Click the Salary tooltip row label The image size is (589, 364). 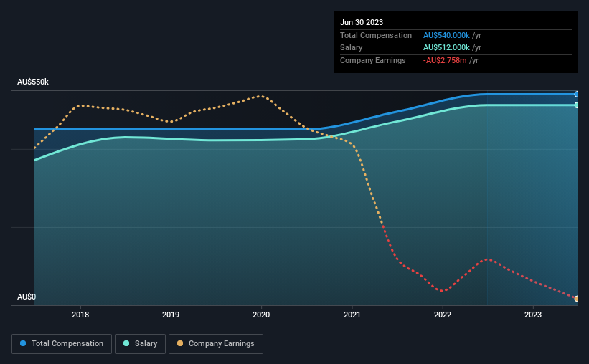352,48
